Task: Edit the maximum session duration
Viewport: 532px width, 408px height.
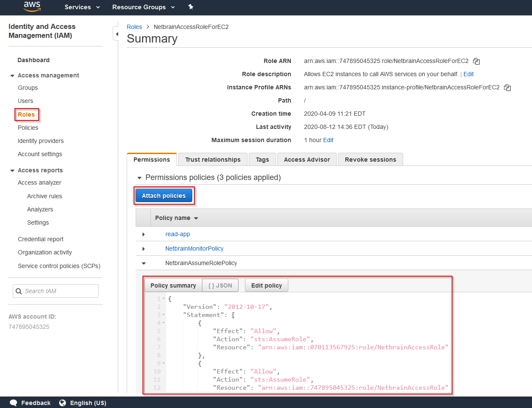Action: tap(328, 140)
